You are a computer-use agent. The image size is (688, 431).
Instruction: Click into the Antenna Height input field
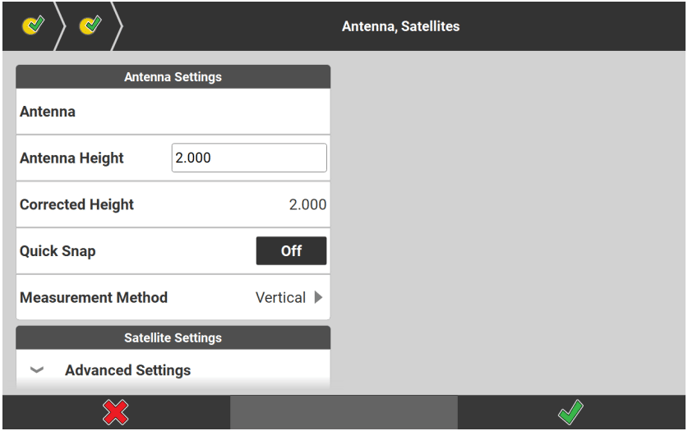coord(249,158)
